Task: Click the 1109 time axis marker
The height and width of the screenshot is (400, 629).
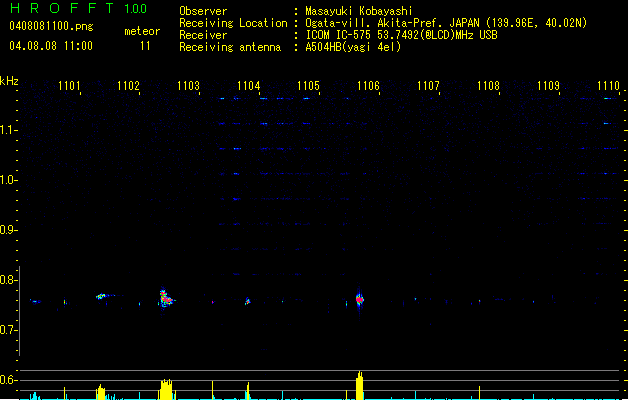Action: pyautogui.click(x=548, y=86)
